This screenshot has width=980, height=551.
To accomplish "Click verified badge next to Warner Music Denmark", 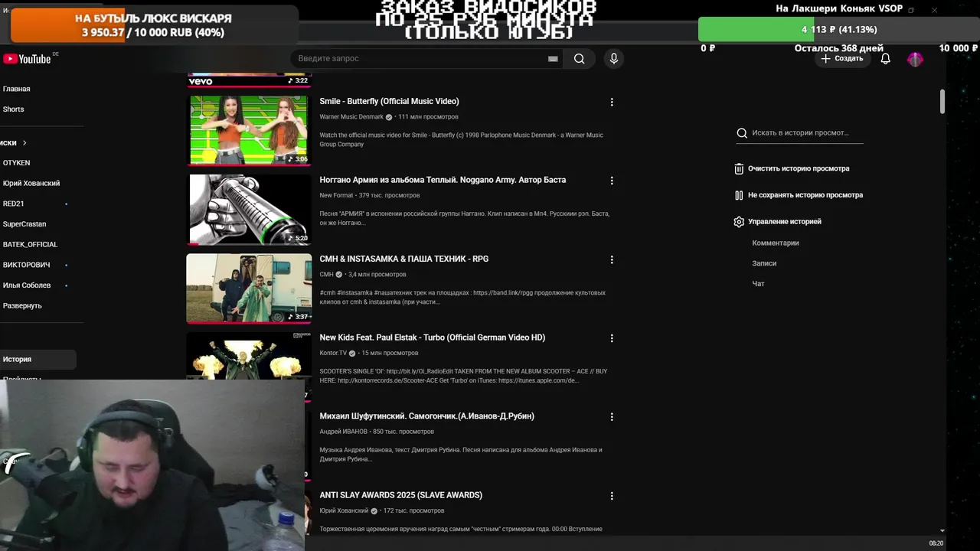I will [389, 117].
